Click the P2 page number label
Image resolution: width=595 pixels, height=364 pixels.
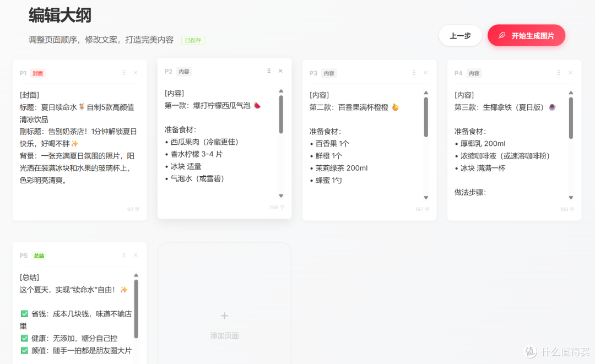tap(169, 71)
